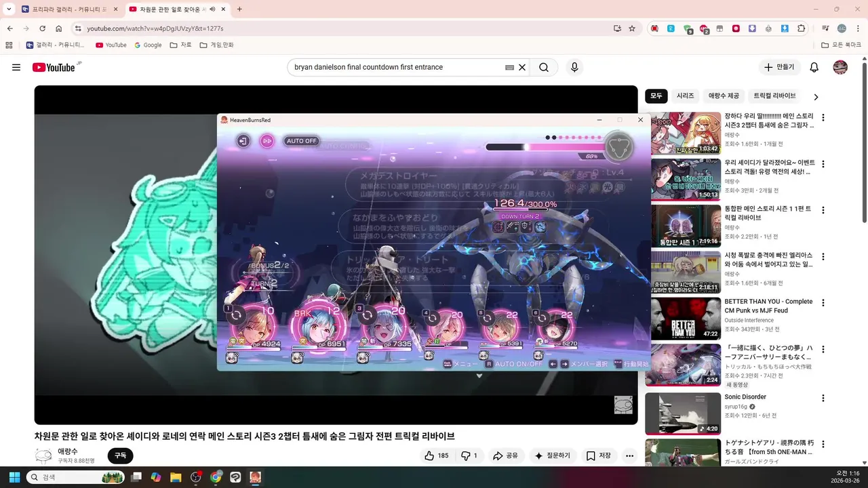Open the 애랑수 channel avatar

(43, 455)
